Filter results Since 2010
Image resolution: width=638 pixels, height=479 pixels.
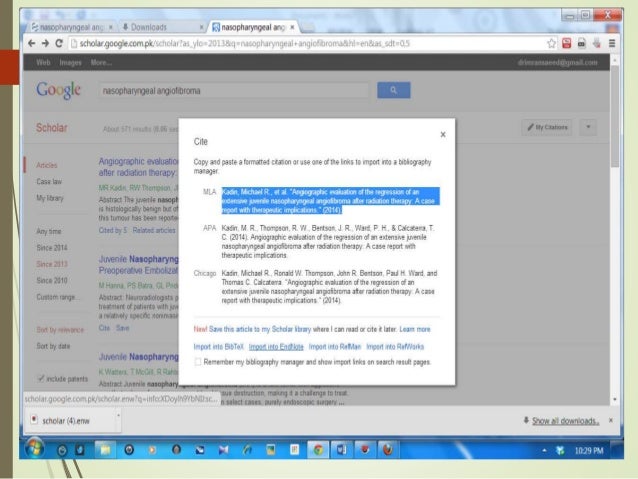pos(52,280)
